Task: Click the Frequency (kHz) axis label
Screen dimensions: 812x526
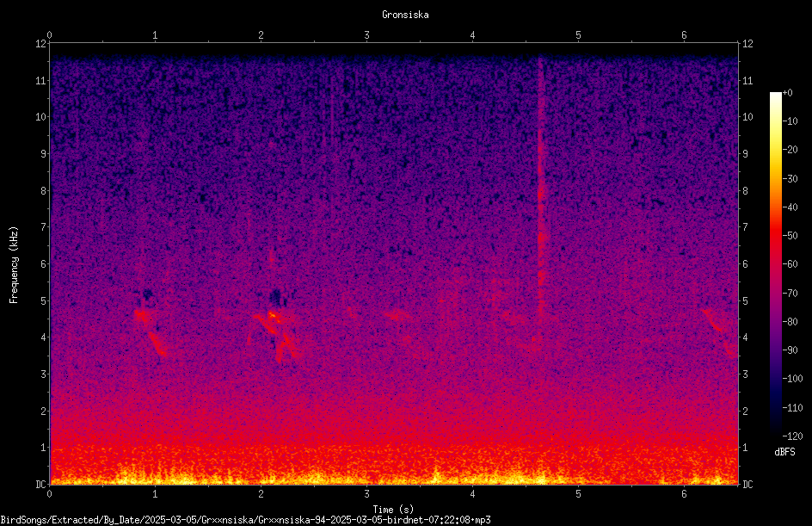Action: pos(14,265)
